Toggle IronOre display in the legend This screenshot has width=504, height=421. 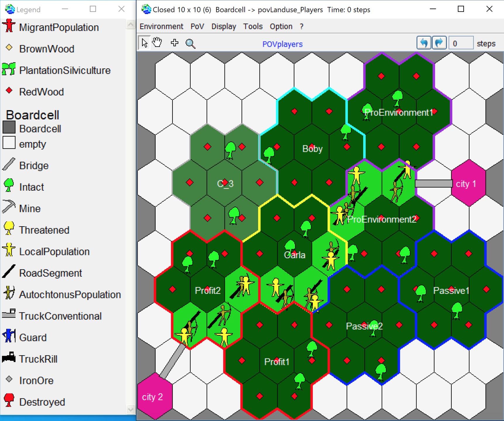pos(9,379)
